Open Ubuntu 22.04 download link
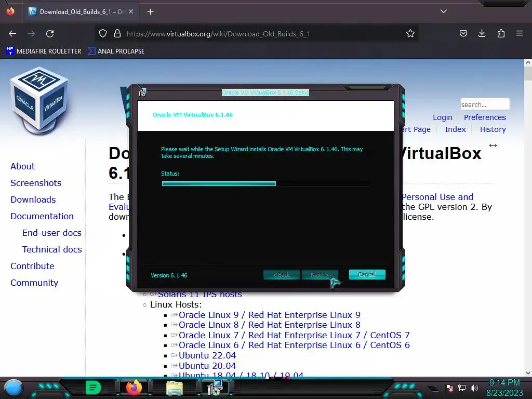This screenshot has width=532, height=399. 207,355
